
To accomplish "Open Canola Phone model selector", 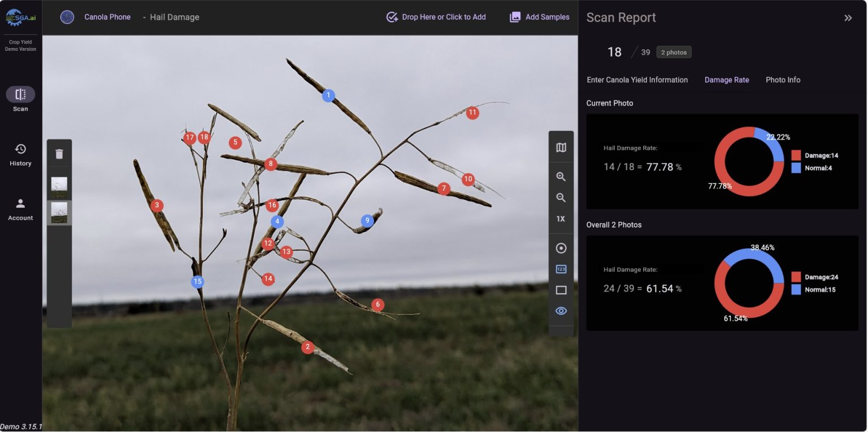I will [x=96, y=17].
